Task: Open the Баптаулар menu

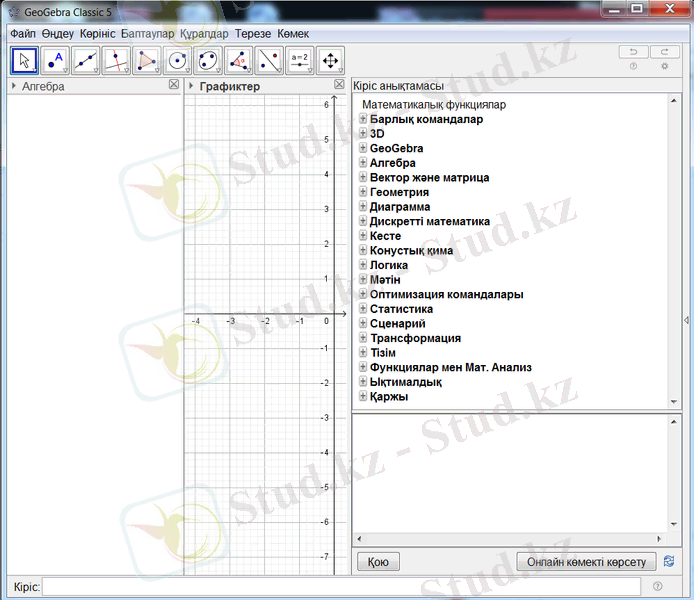Action: point(147,34)
